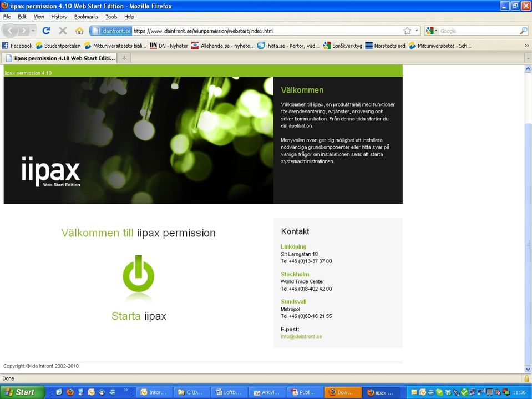Switch to the Loftb... taskbar window
Image resolution: width=532 pixels, height=399 pixels.
click(229, 392)
